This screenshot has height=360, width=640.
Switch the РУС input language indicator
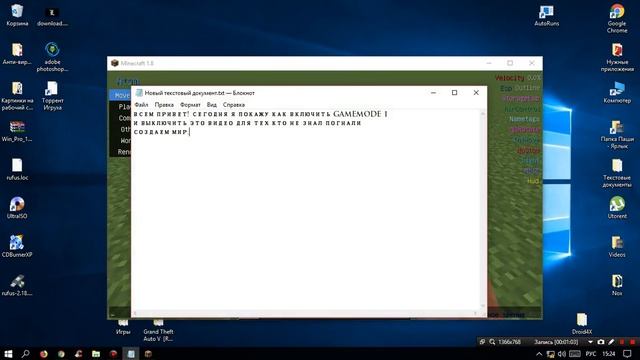590,354
